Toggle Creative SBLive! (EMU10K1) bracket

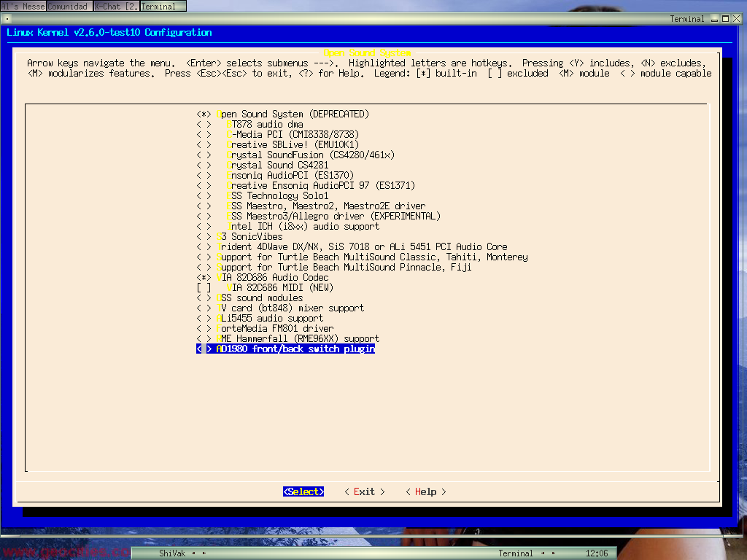[x=204, y=145]
